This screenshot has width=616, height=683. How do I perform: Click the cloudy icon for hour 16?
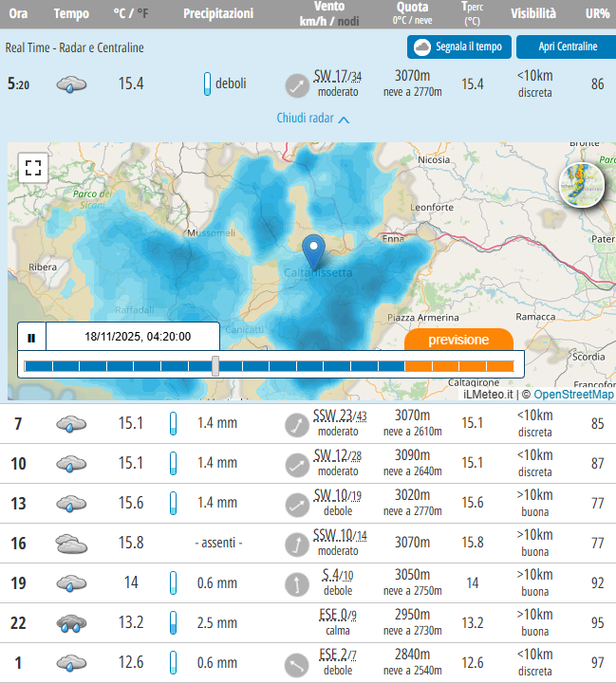pos(71,544)
